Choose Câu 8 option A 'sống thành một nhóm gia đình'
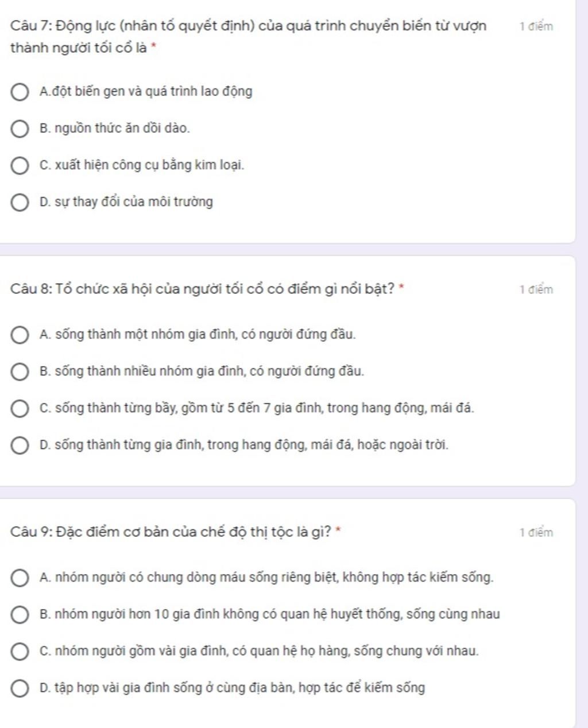Screen dimensions: 588x728 click(20, 335)
